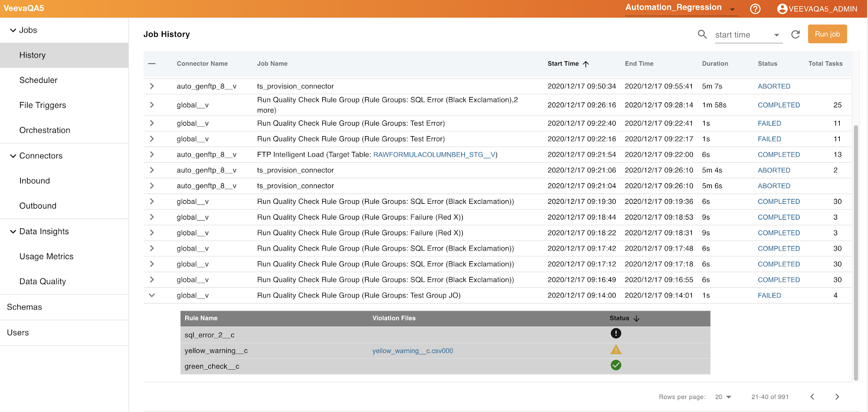Click the user account avatar icon

point(782,9)
